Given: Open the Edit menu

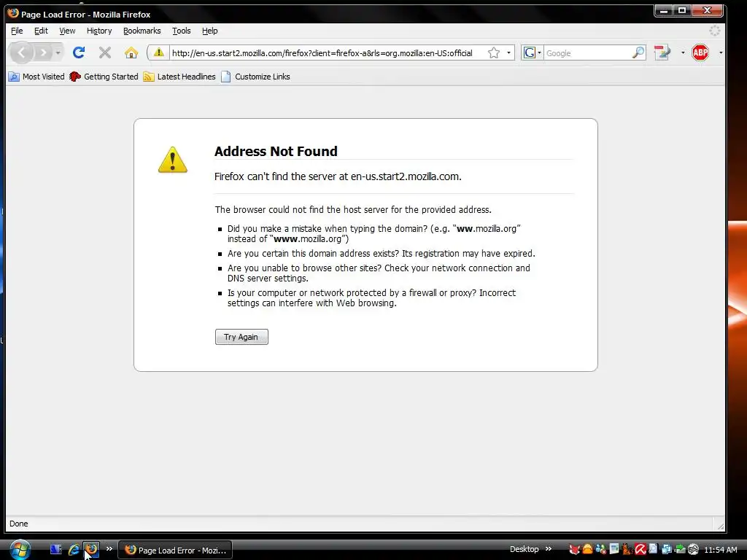Looking at the screenshot, I should pos(41,31).
